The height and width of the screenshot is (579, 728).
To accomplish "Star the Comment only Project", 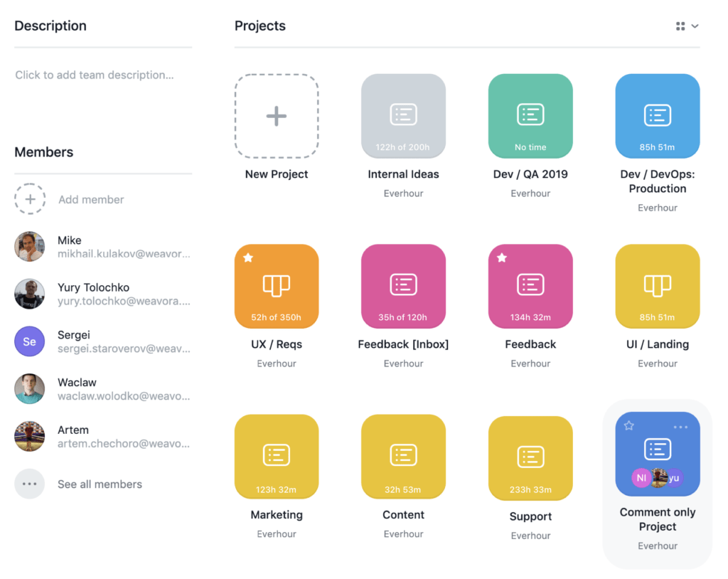I will (628, 425).
